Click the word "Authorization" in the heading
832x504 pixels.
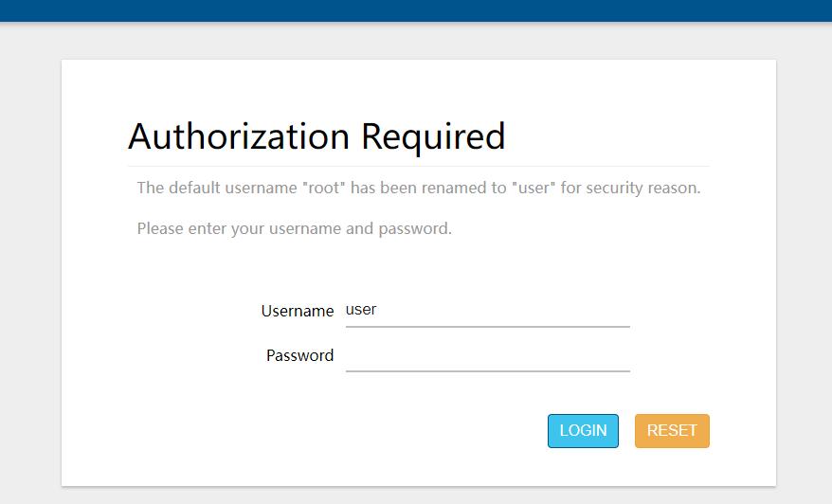(x=240, y=136)
